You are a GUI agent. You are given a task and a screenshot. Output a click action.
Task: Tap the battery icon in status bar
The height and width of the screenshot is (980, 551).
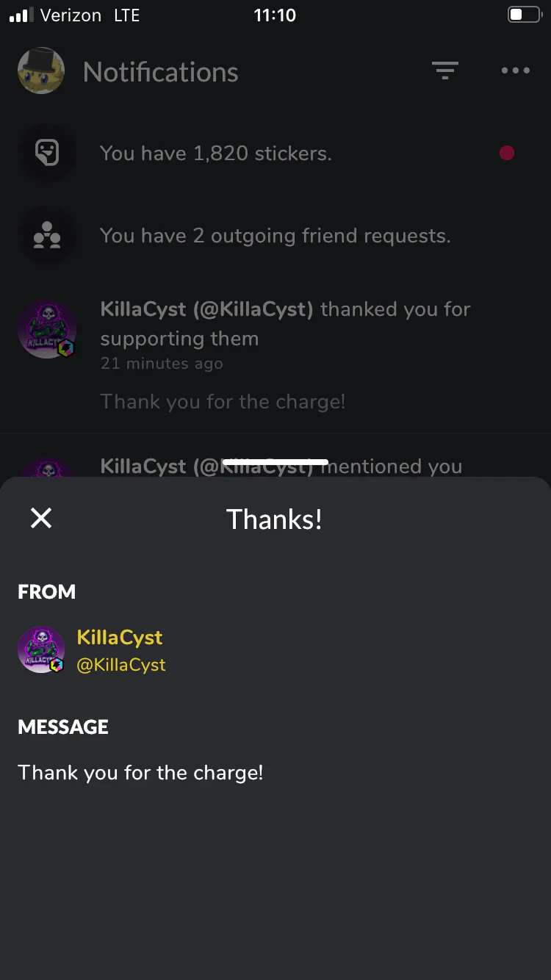click(x=524, y=15)
